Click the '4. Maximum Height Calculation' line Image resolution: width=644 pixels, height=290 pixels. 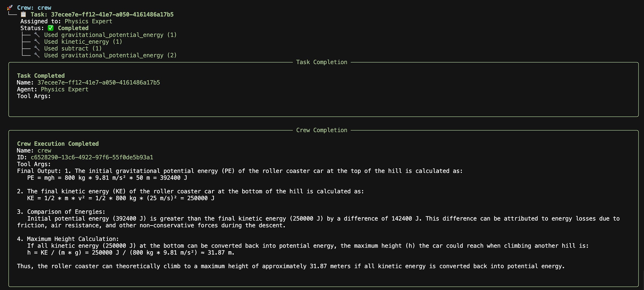tap(68, 239)
